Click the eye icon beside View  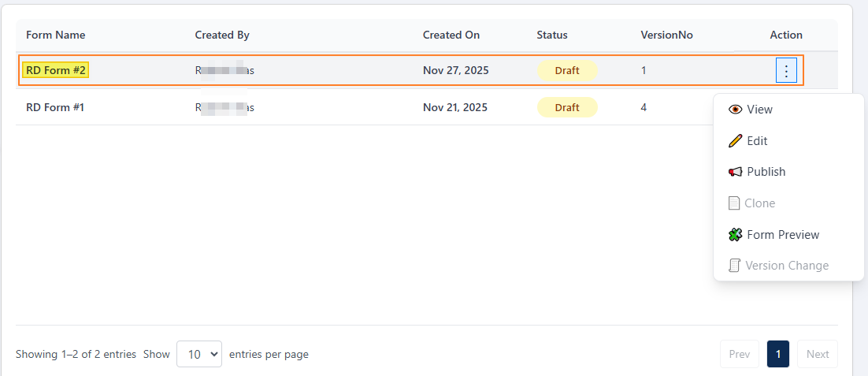[735, 110]
